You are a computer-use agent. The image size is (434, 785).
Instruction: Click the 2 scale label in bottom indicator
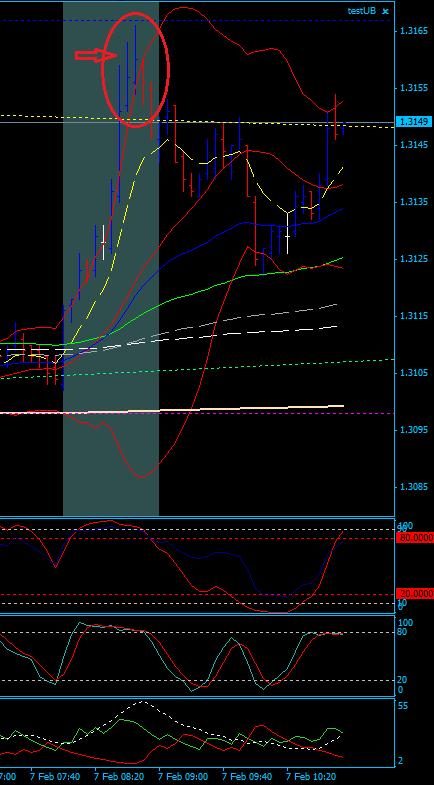coord(400,761)
